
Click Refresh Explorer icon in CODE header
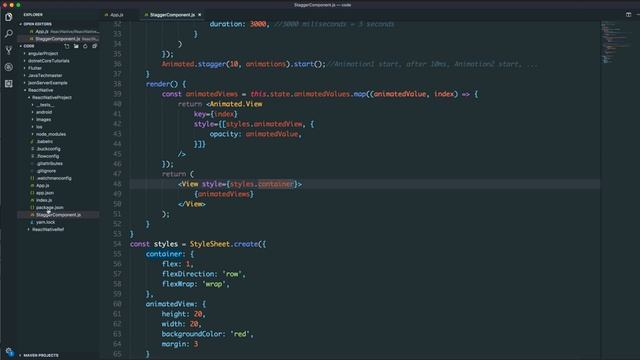(x=85, y=46)
